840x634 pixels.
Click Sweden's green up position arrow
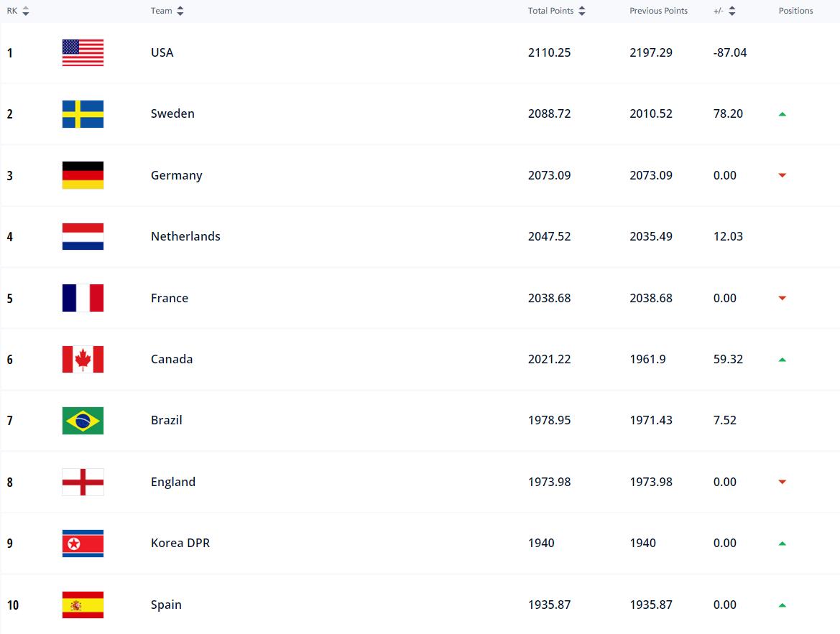(783, 114)
